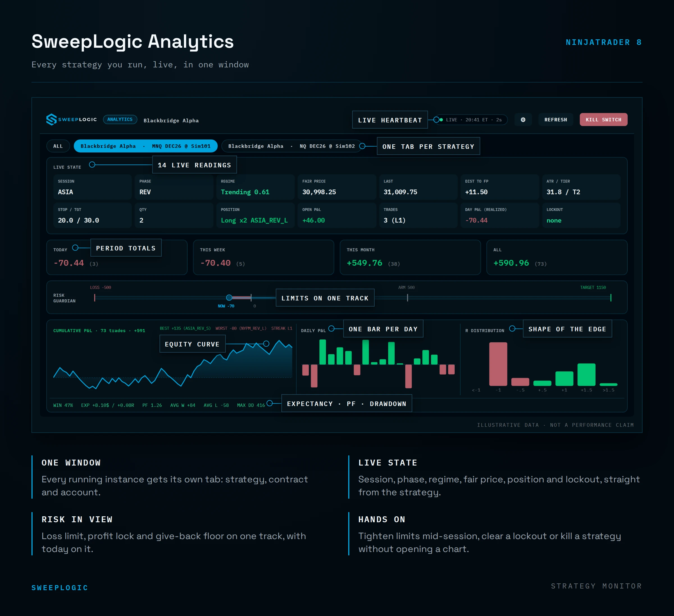Image resolution: width=674 pixels, height=616 pixels.
Task: Select the TODAY period card -70.44
Action: point(117,257)
